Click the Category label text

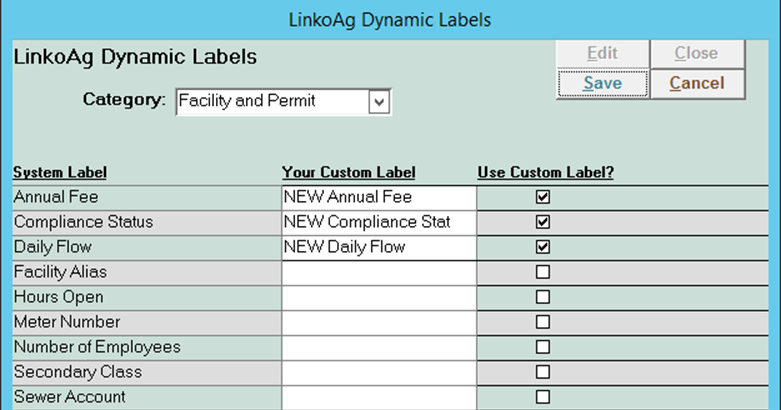[124, 100]
